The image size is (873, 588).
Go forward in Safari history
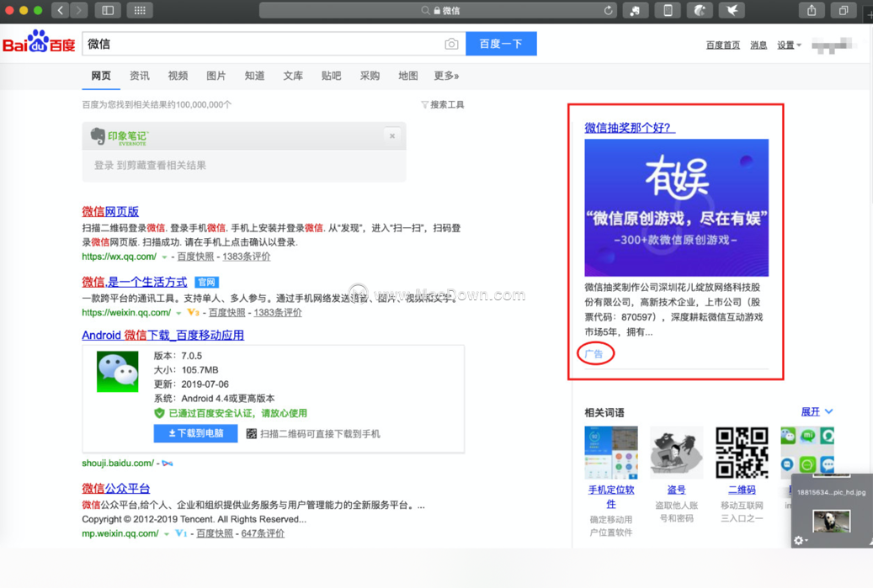(x=79, y=10)
